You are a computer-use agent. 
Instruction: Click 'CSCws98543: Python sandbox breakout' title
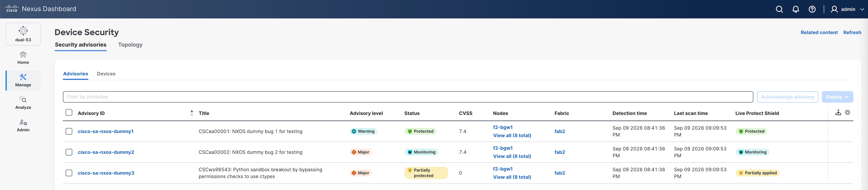click(x=260, y=173)
